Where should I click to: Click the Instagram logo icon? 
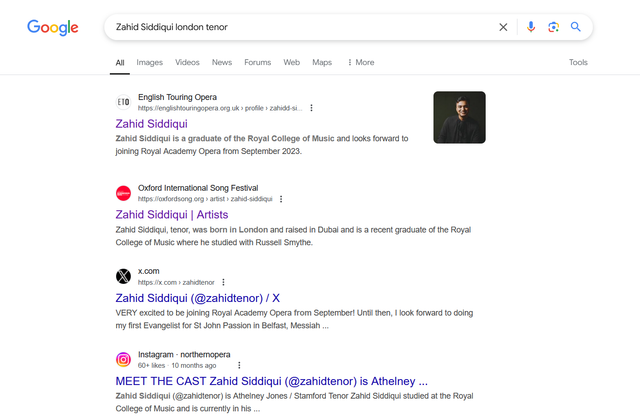click(123, 359)
